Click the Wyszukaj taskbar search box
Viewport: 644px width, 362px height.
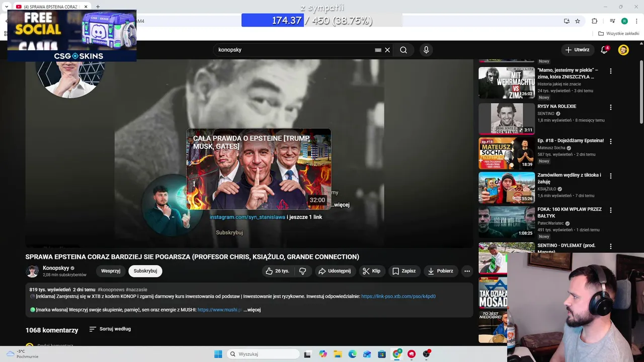pos(262,354)
